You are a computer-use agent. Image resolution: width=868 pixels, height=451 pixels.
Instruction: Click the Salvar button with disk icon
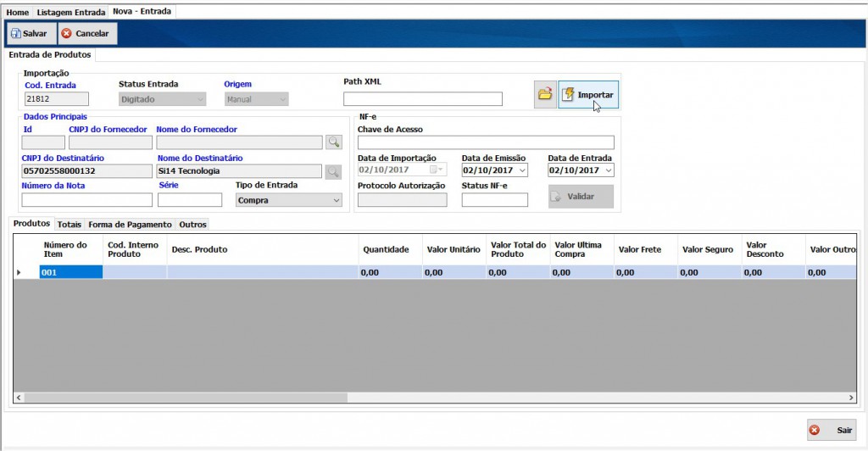[x=30, y=33]
